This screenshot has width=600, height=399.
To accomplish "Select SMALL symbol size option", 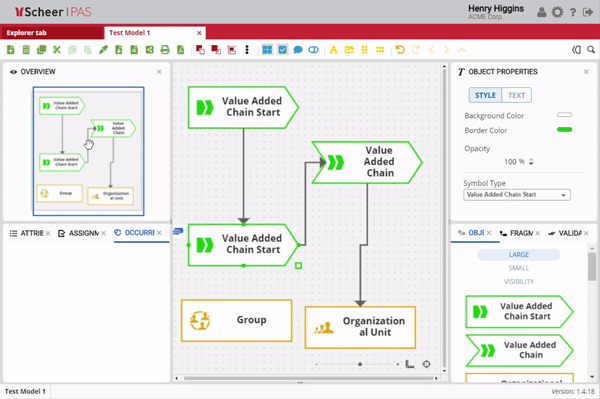I will tap(519, 268).
